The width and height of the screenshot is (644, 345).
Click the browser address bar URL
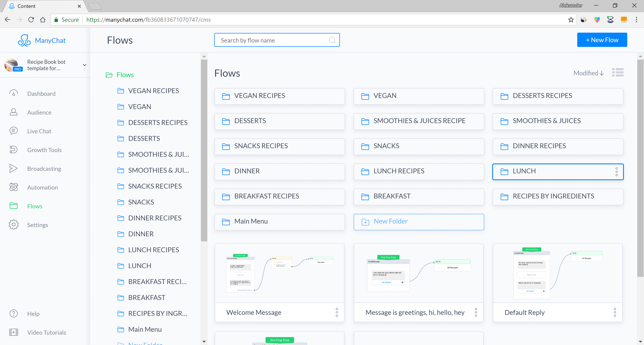[x=148, y=19]
